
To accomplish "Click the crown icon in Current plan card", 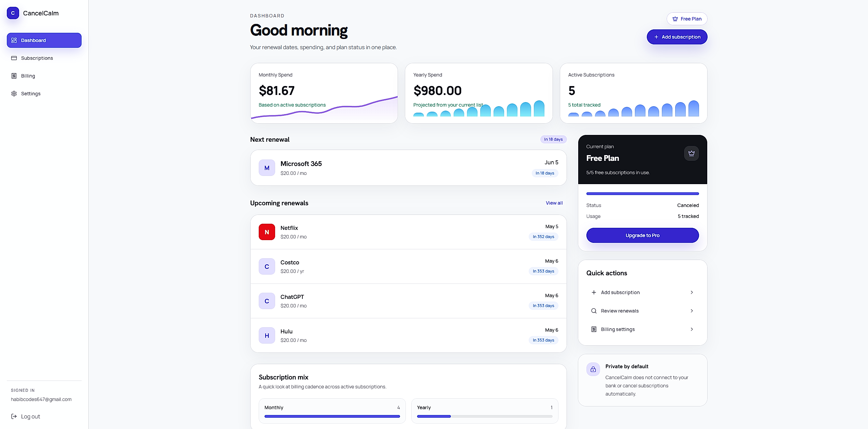I will [x=691, y=153].
